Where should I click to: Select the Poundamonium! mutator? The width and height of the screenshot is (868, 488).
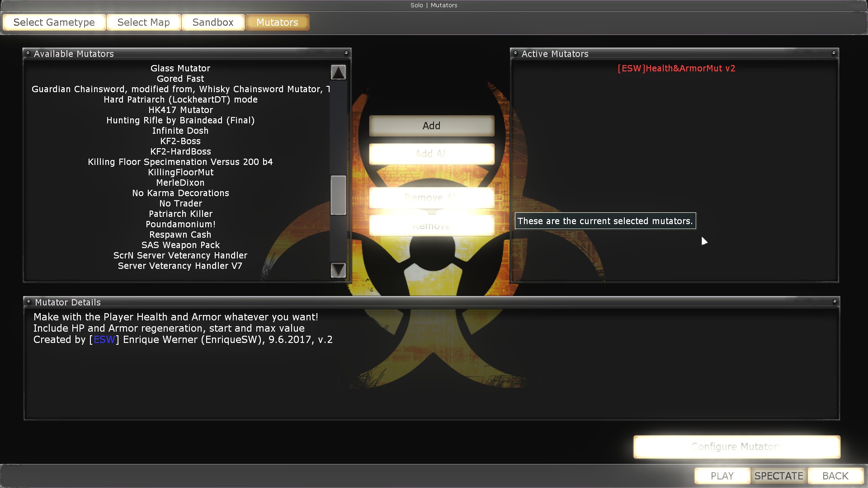180,224
